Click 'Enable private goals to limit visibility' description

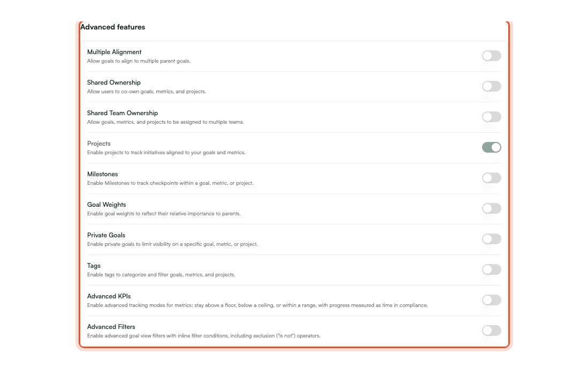(x=172, y=244)
